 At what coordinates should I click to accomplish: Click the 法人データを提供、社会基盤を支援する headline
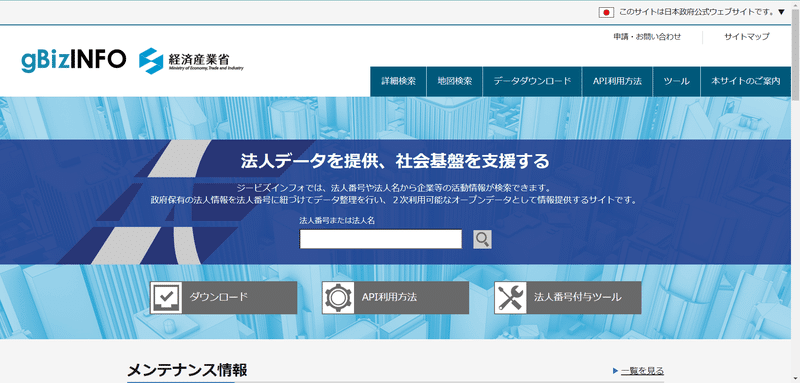pyautogui.click(x=395, y=161)
